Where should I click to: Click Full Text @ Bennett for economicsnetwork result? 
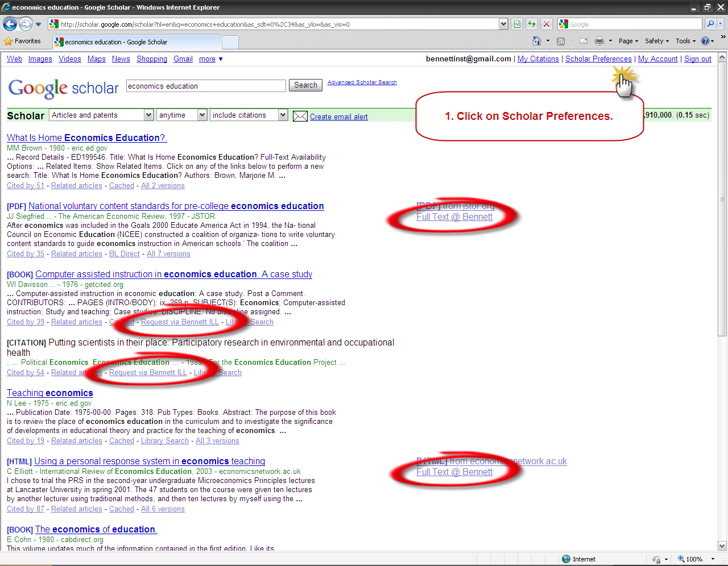(x=454, y=472)
